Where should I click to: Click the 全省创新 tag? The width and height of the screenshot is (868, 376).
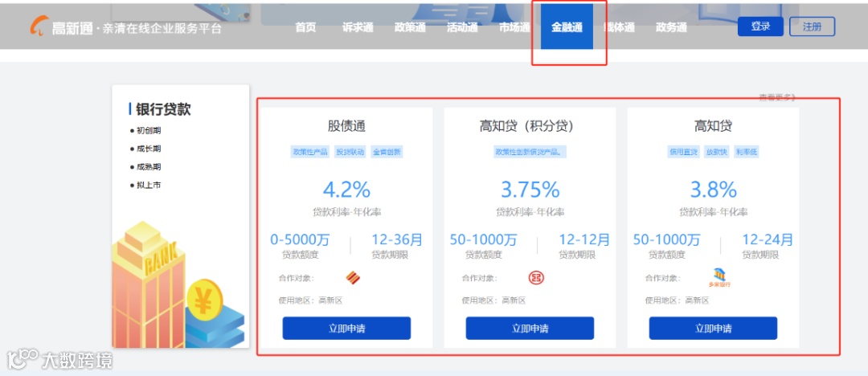pos(387,152)
